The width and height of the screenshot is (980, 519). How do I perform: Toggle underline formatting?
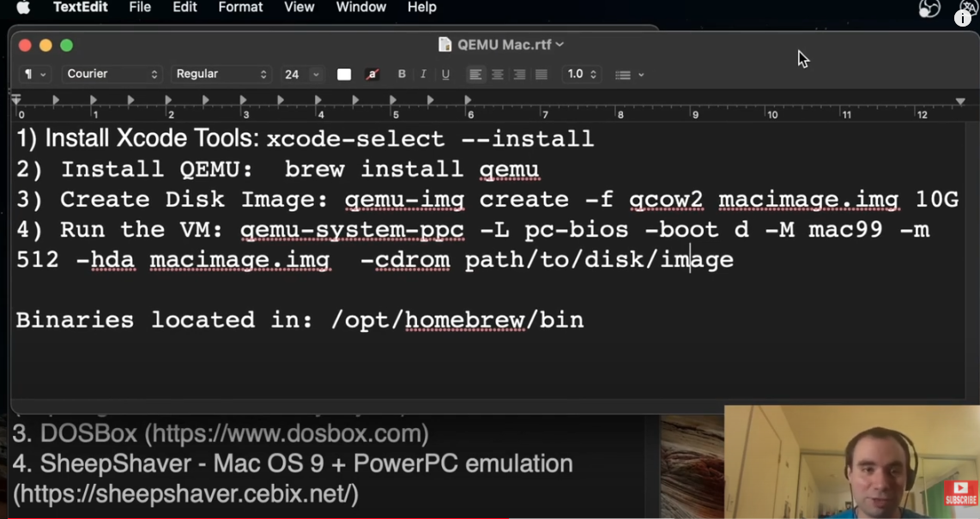(445, 75)
